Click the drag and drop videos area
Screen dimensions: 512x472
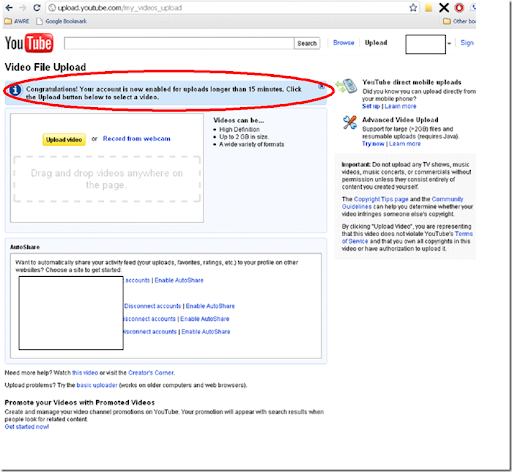pyautogui.click(x=107, y=179)
